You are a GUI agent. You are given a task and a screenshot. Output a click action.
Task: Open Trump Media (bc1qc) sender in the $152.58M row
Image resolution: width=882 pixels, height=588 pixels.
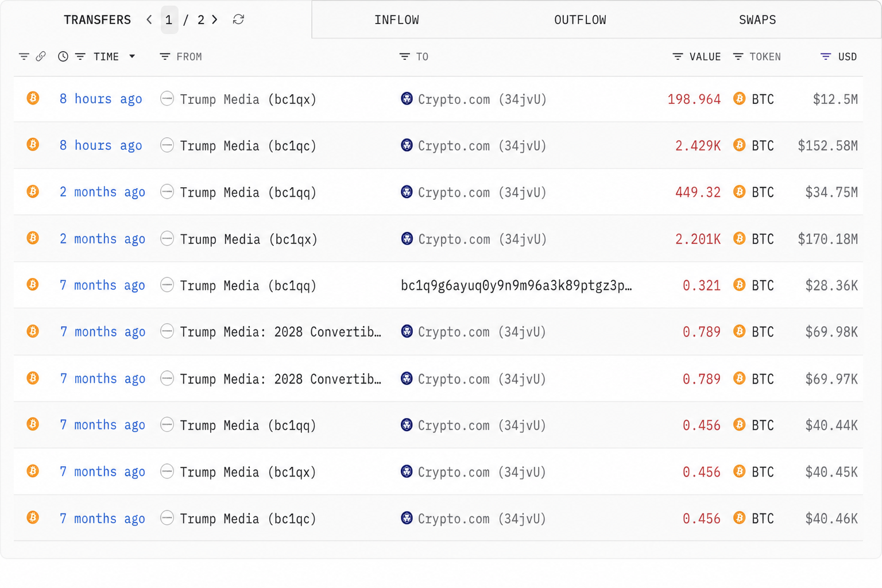click(248, 146)
